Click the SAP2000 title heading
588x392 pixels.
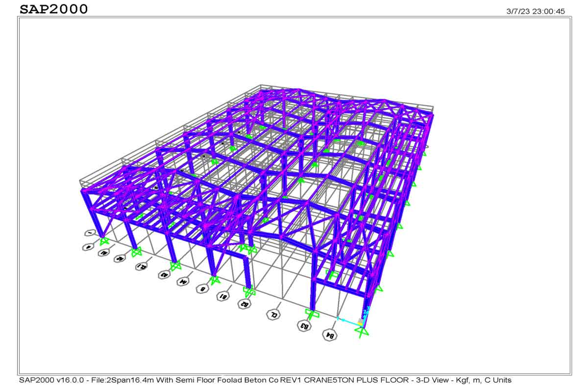pos(54,9)
